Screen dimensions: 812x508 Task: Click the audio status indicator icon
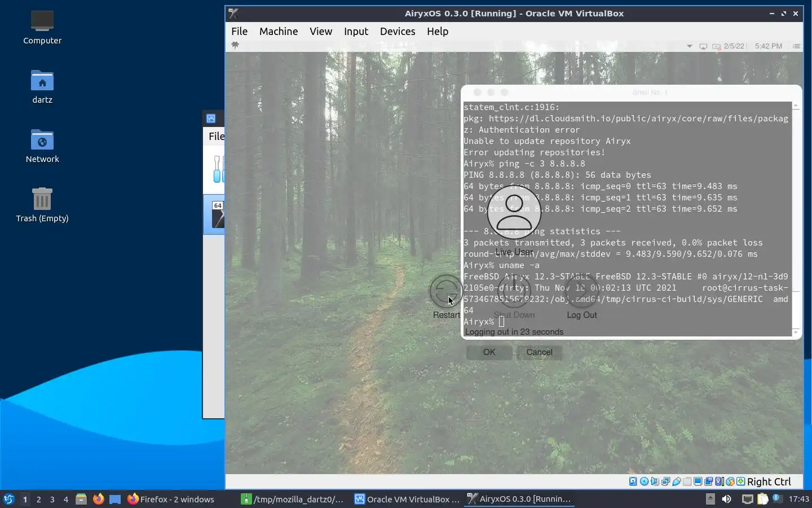pyautogui.click(x=655, y=481)
